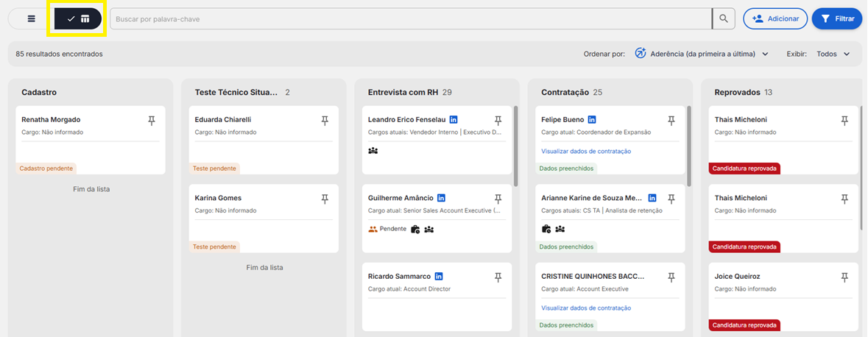
Task: Click the Entrevista com RH column scrollbar
Action: [516, 146]
